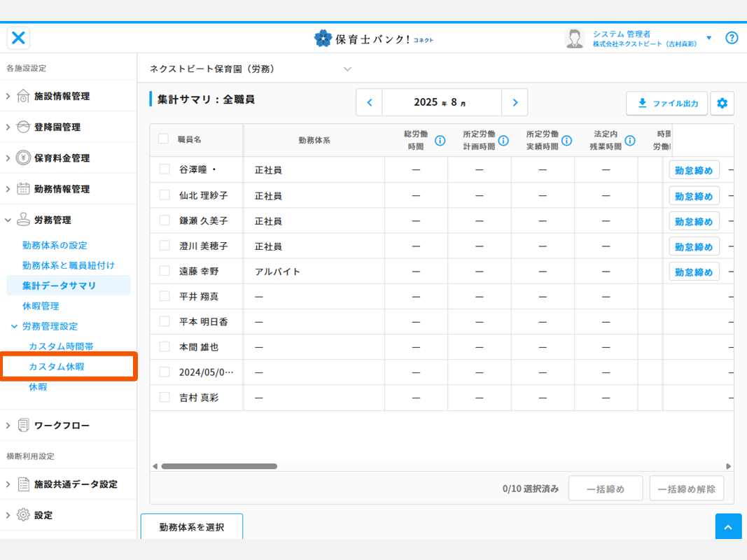Navigate to 勤務体系の設定
This screenshot has height=560, width=747.
point(55,246)
